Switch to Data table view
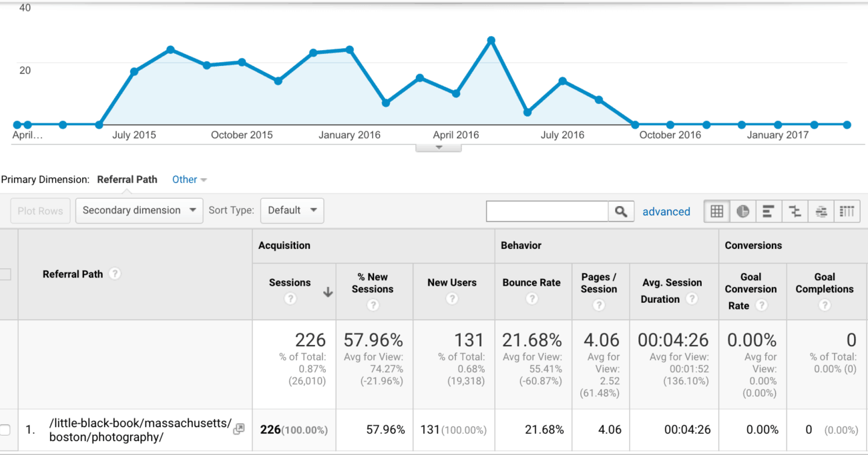 click(x=716, y=211)
